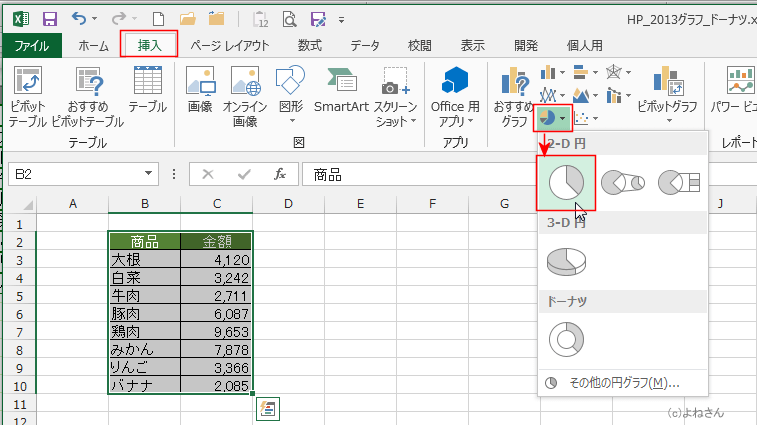Click the Recommended Charts (おすすめグラフ) button

[x=514, y=98]
